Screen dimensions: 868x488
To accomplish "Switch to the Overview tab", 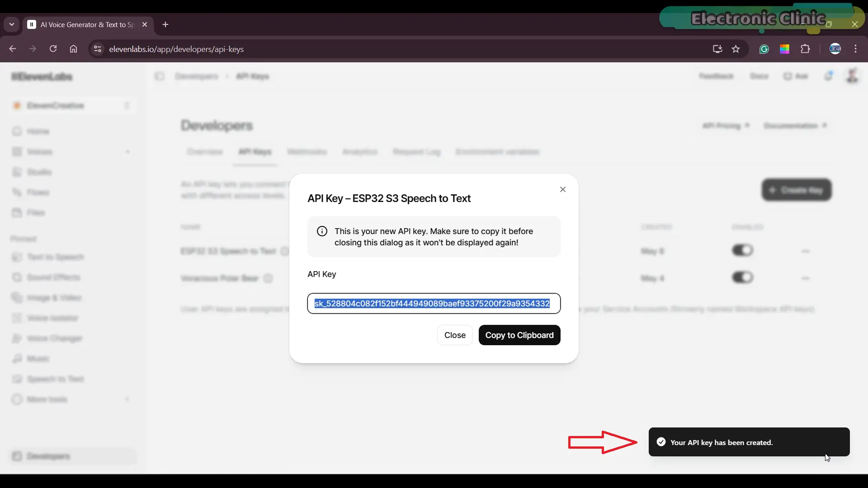I will (205, 152).
